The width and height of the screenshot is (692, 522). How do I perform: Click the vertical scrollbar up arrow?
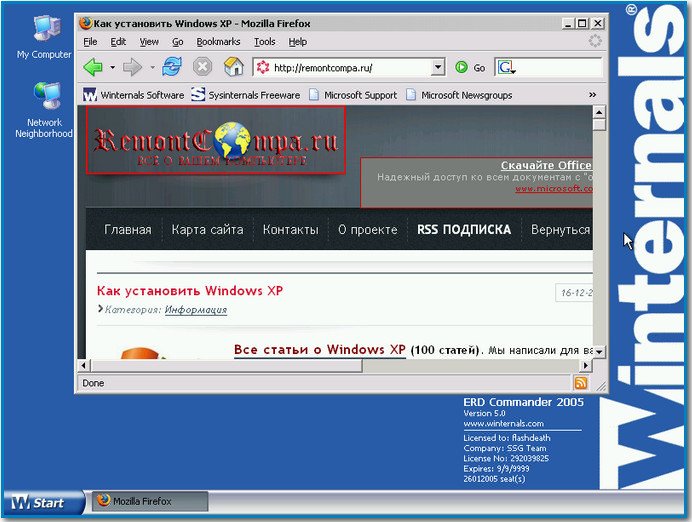click(599, 112)
